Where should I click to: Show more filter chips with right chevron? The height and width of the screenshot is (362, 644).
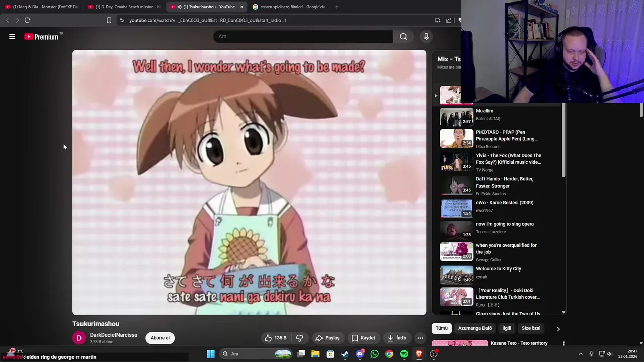tap(558, 329)
